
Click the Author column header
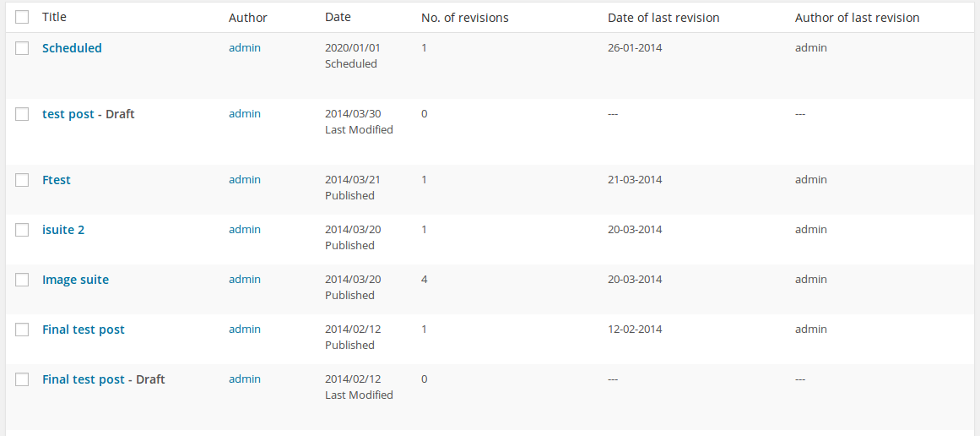click(x=248, y=18)
